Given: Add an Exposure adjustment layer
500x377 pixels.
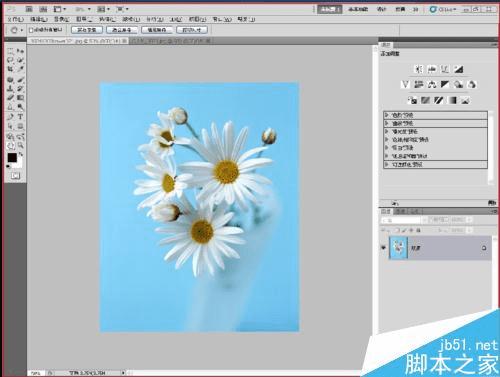Looking at the screenshot, I should [x=459, y=69].
